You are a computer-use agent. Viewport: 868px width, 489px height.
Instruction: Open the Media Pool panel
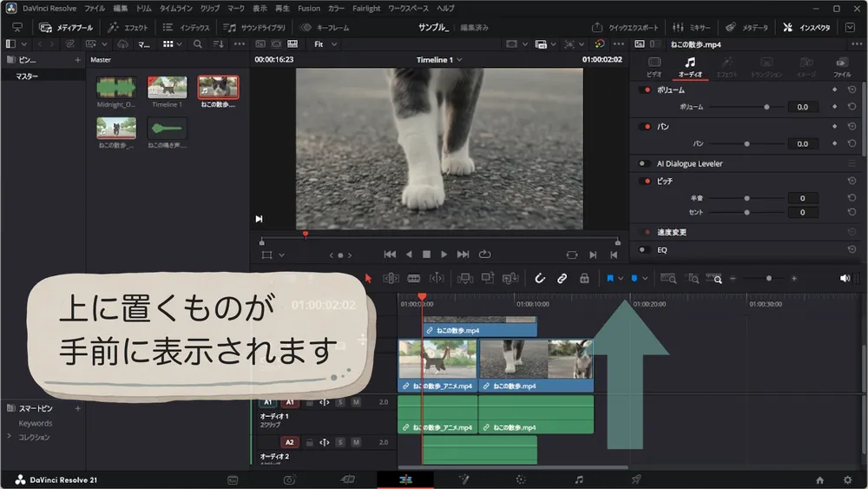pos(66,27)
